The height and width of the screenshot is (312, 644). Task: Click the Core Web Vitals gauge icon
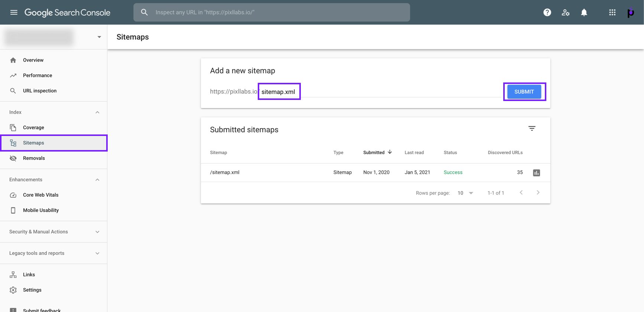coord(13,195)
